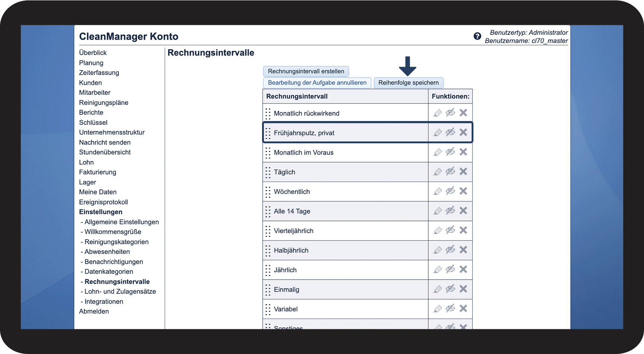Viewport: 644px width, 354px height.
Task: Click the help question mark icon
Action: [x=477, y=36]
